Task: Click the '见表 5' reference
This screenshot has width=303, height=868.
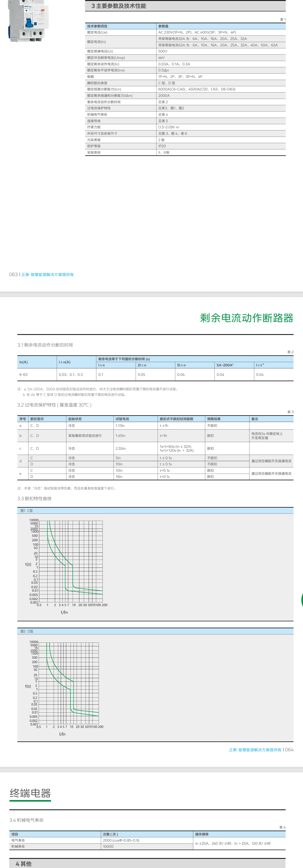Action: [163, 121]
